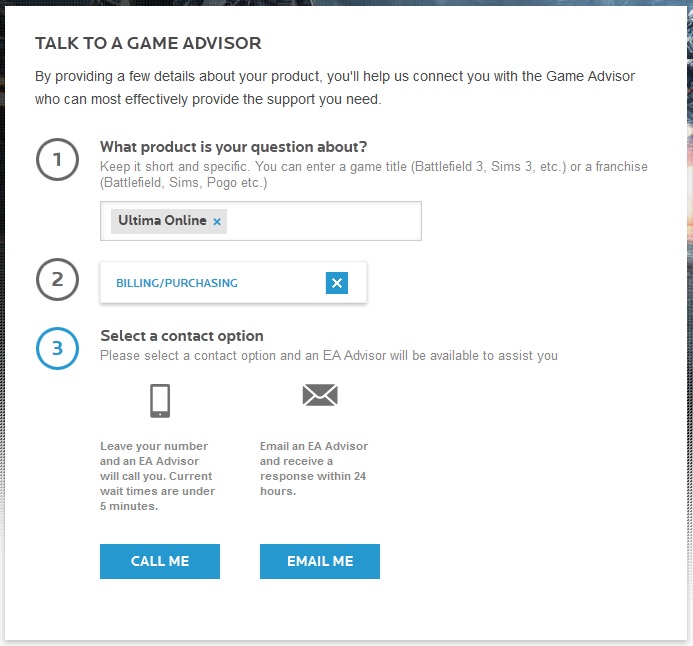Viewport: 693px width, 646px height.
Task: Click the highlighted step 3 circle icon
Action: click(x=57, y=348)
